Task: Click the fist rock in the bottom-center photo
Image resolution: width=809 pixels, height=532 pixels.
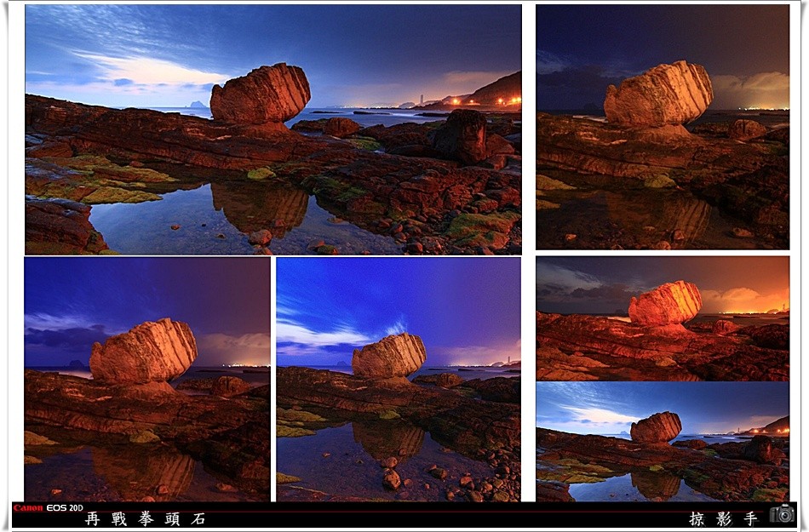Action: pyautogui.click(x=389, y=356)
